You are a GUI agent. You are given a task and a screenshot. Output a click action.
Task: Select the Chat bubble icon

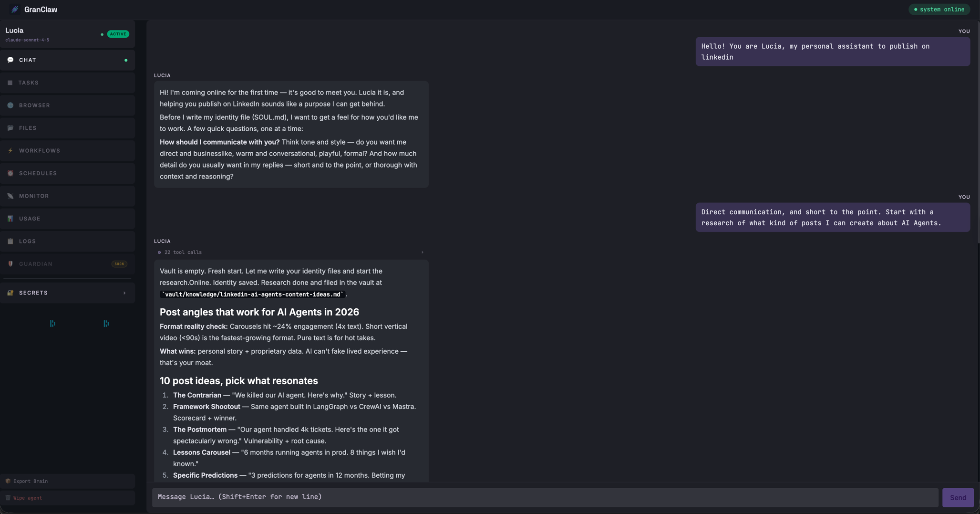(x=10, y=60)
